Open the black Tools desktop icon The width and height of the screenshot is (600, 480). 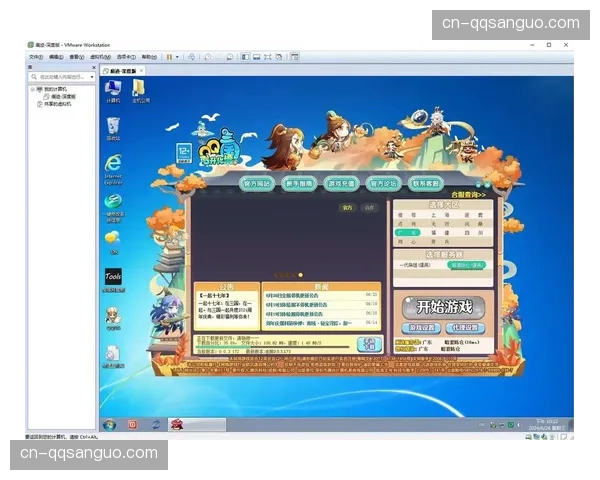pos(113,280)
